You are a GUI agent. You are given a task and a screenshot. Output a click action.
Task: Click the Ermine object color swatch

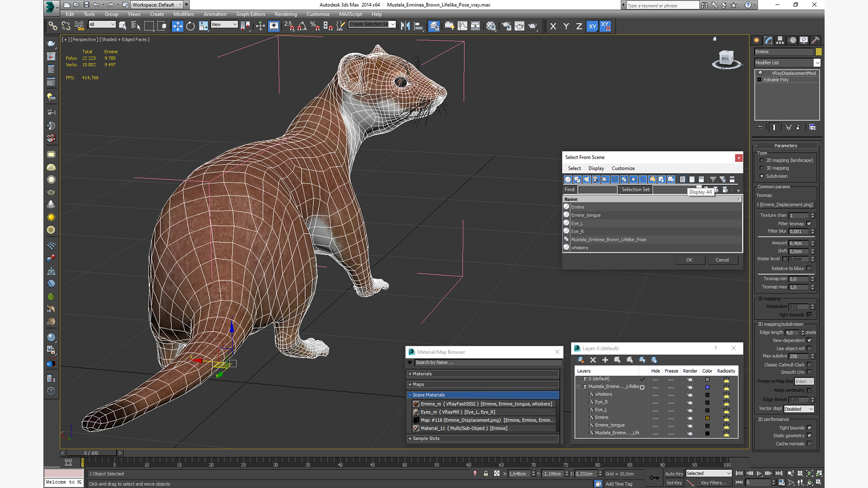819,52
